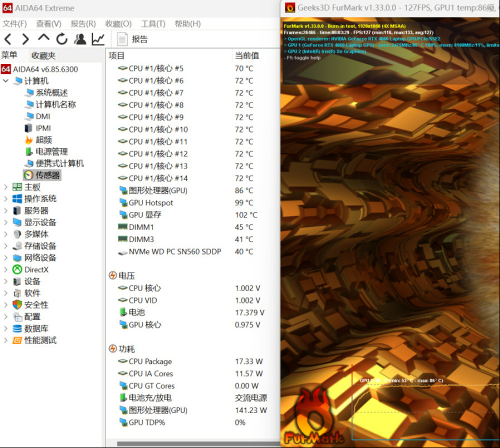Click the 当前值 column header
Screen dimensions: 500x448
coord(247,55)
